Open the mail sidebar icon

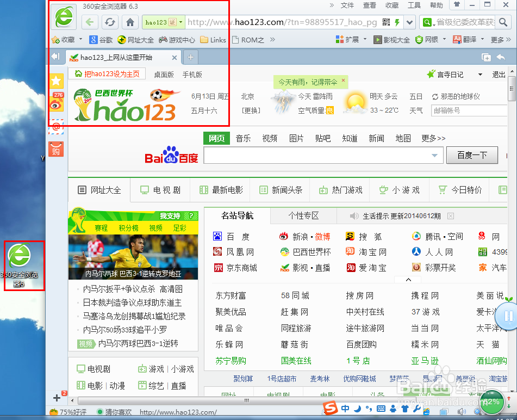57,126
